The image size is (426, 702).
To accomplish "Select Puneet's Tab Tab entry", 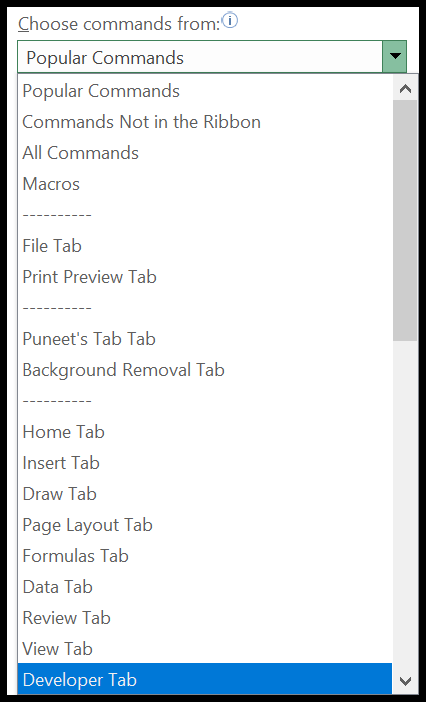I will coord(205,339).
